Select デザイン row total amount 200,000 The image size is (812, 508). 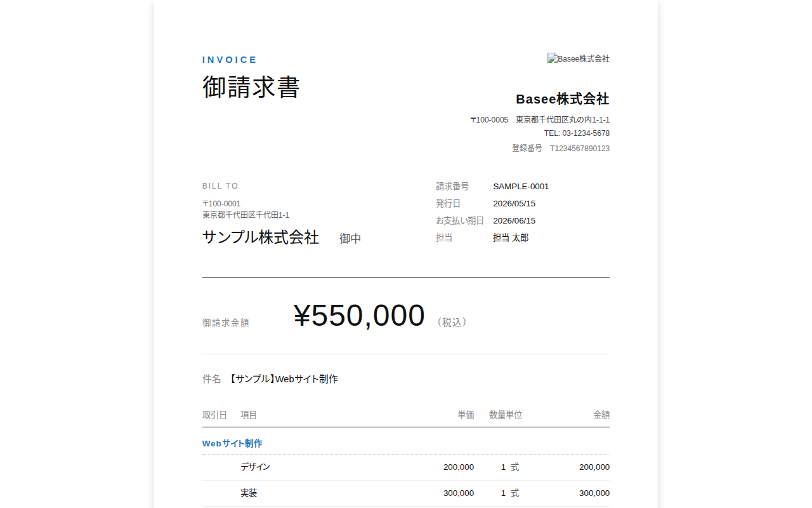[x=594, y=467]
